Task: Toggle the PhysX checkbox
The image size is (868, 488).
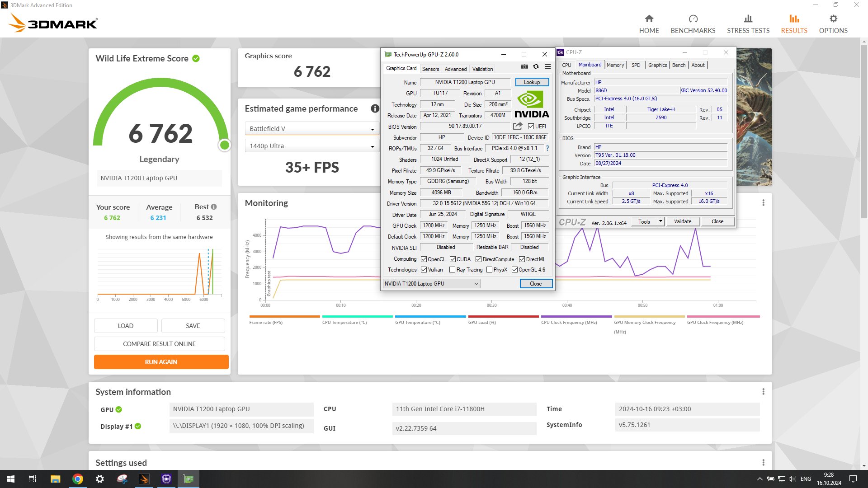Action: pos(489,270)
